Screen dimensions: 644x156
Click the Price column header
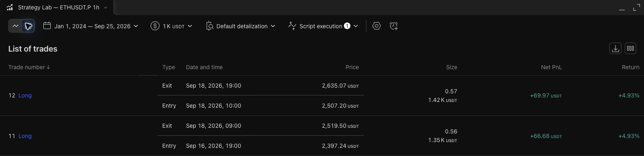pyautogui.click(x=352, y=67)
